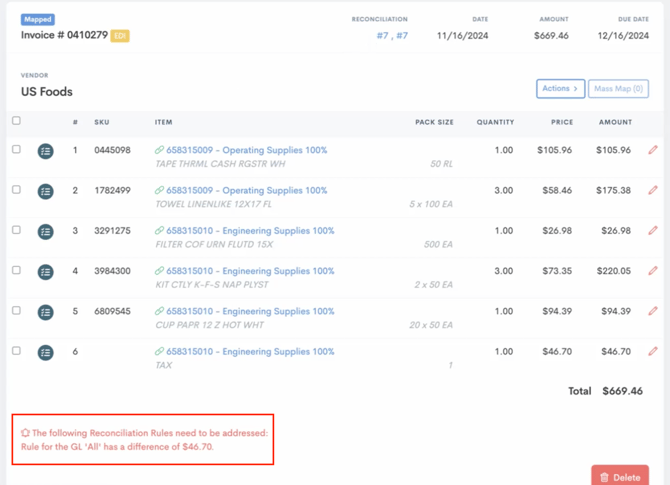Open Operating Supplies link for row 1
Image resolution: width=670 pixels, height=485 pixels.
246,150
